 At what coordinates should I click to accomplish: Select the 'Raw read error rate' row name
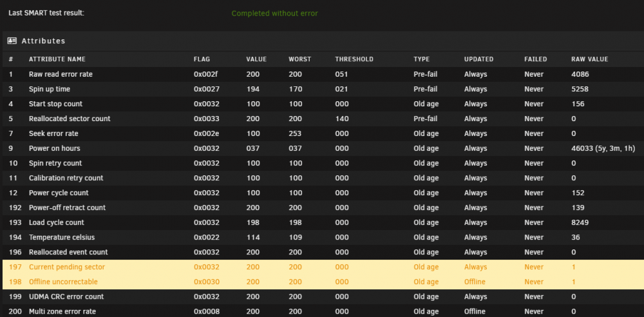tap(61, 75)
